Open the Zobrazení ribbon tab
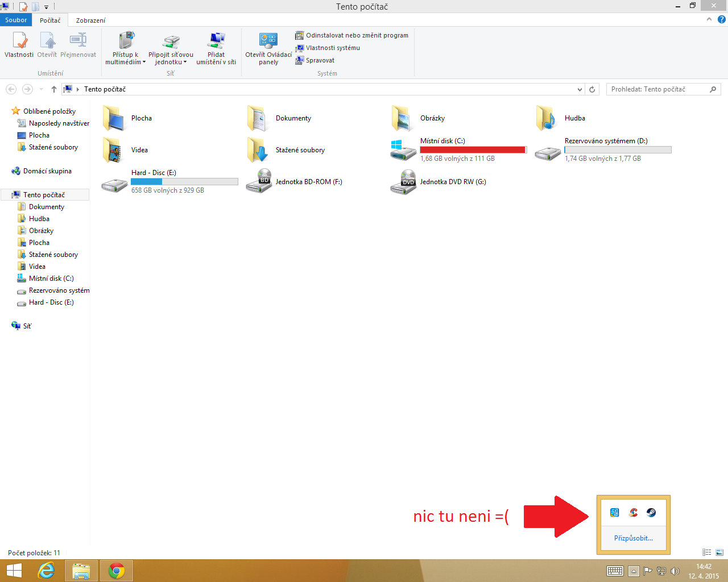The width and height of the screenshot is (728, 582). click(90, 20)
